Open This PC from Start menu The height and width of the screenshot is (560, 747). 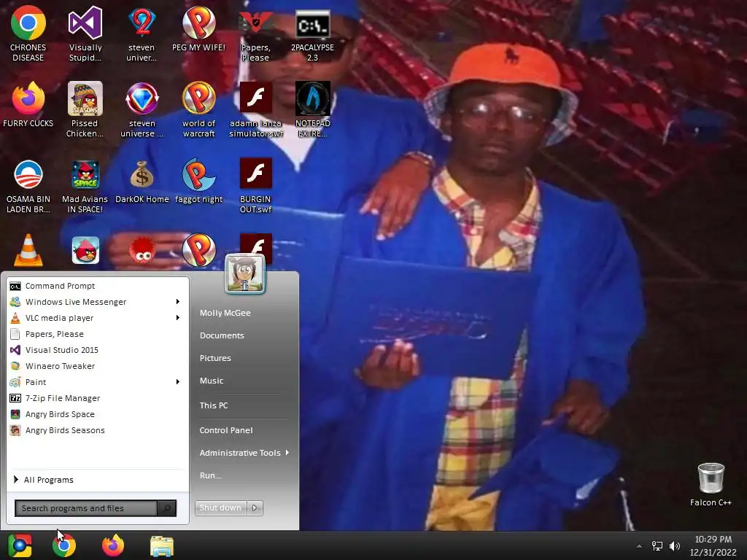pyautogui.click(x=214, y=405)
